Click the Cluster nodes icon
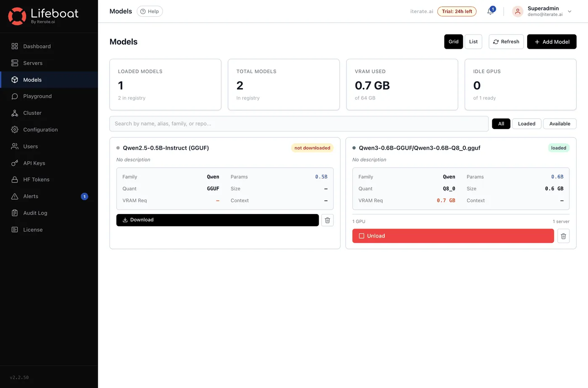This screenshot has height=388, width=588. (15, 113)
